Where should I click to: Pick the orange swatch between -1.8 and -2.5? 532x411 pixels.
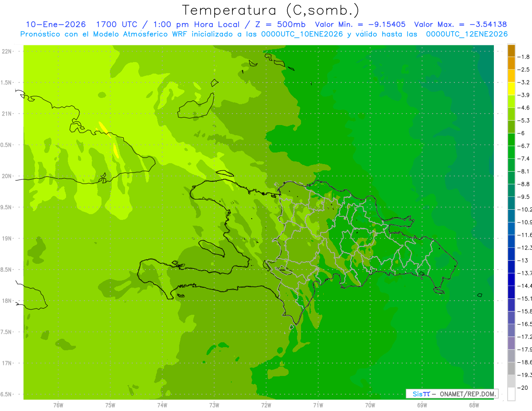511,63
